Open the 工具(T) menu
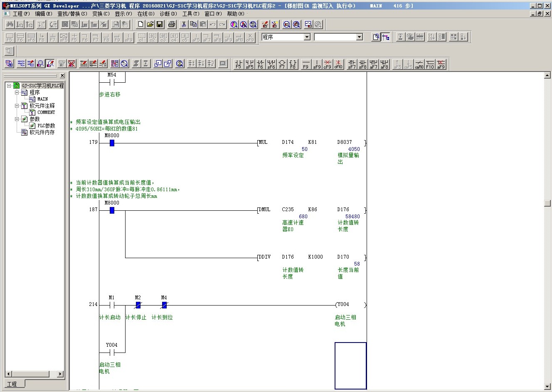The image size is (552, 392). pos(191,14)
